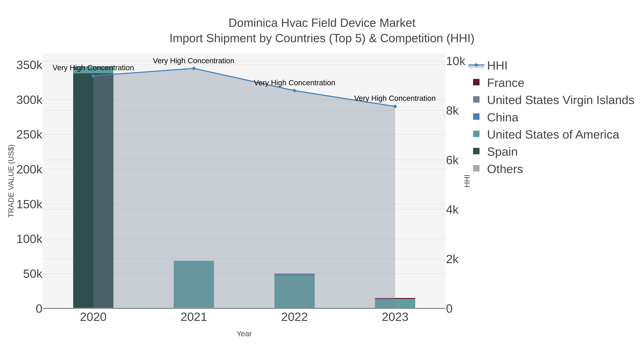
Task: Click the 'Very High Concentration' label above 2022
Action: pos(294,83)
